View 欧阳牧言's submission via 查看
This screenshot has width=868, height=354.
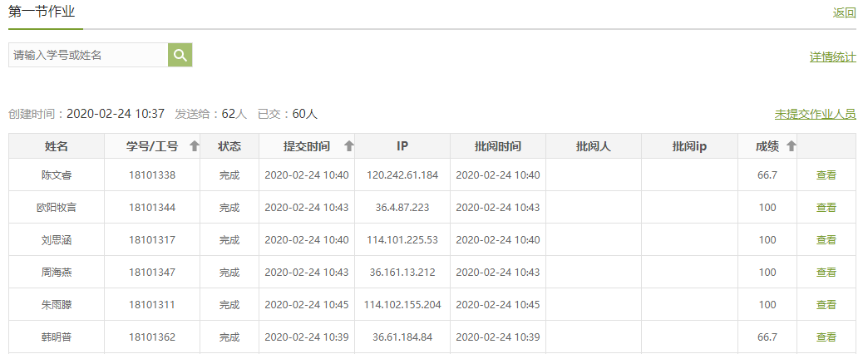[x=826, y=208]
